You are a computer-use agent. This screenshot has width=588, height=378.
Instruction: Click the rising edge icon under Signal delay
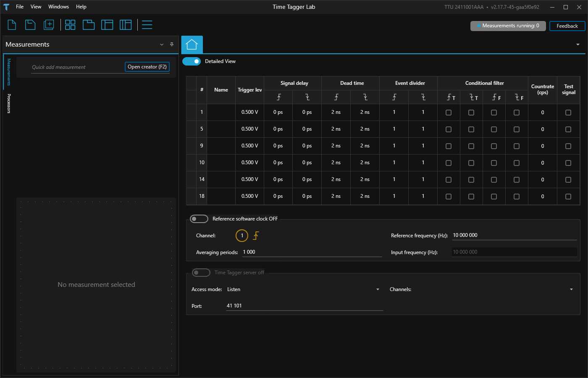pos(278,97)
